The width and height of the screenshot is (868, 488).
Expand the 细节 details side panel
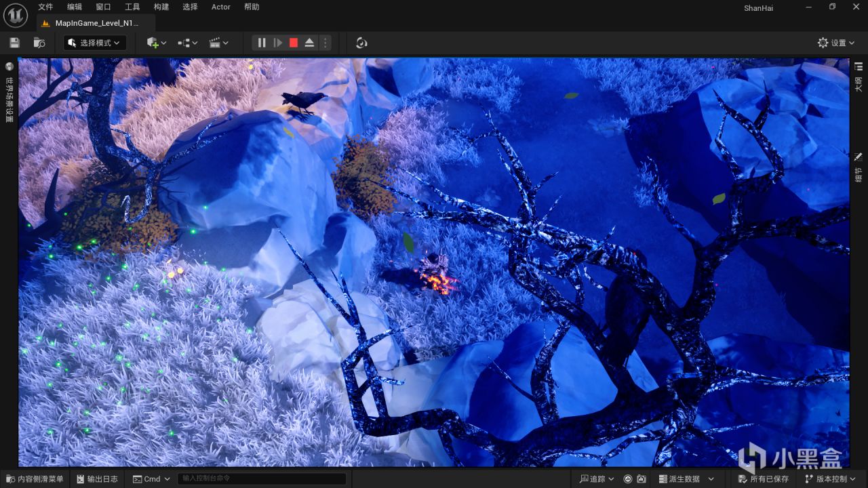(859, 167)
